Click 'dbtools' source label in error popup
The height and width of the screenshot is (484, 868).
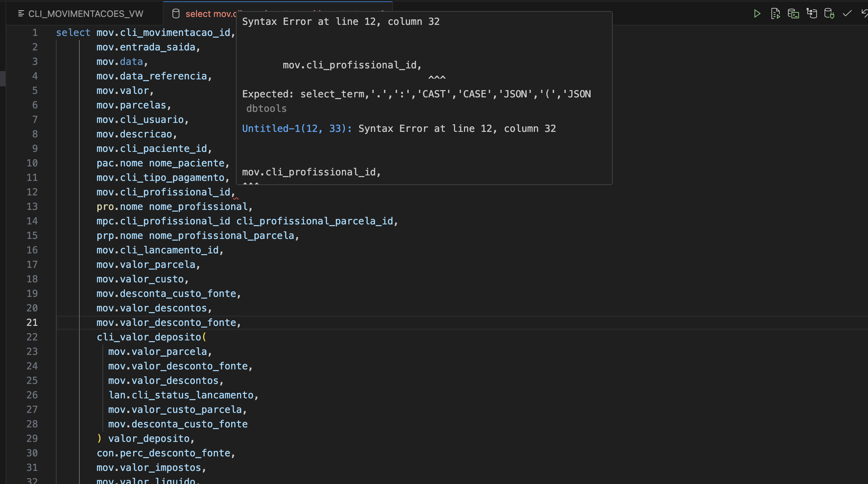click(x=266, y=108)
